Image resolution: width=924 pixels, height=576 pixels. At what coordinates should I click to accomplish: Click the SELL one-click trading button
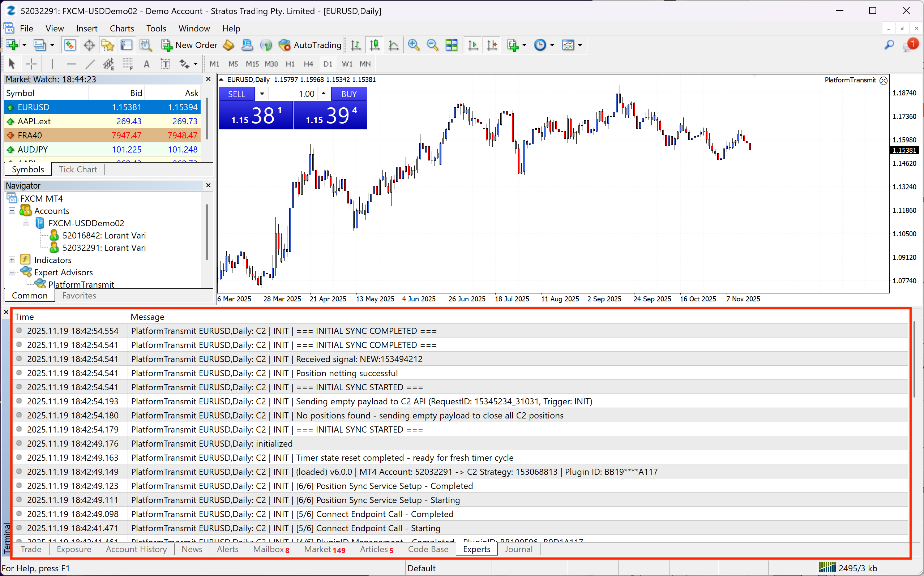click(x=236, y=94)
